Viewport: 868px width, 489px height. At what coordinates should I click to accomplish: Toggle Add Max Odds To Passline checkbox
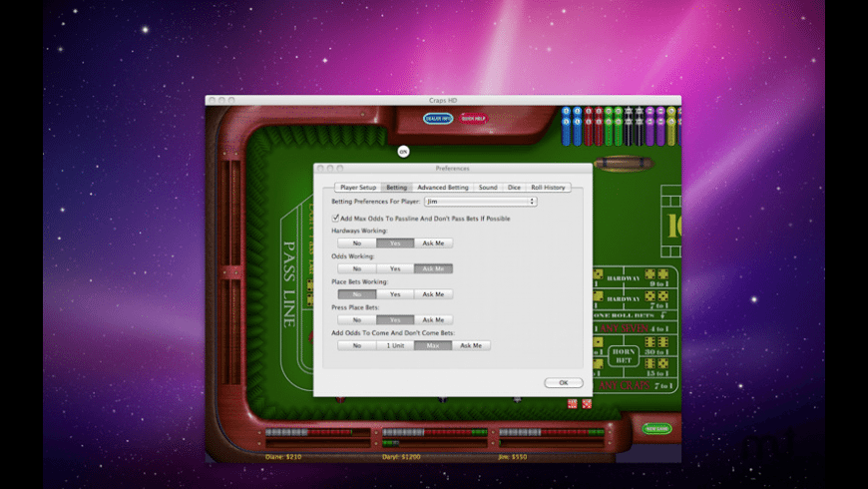point(335,219)
